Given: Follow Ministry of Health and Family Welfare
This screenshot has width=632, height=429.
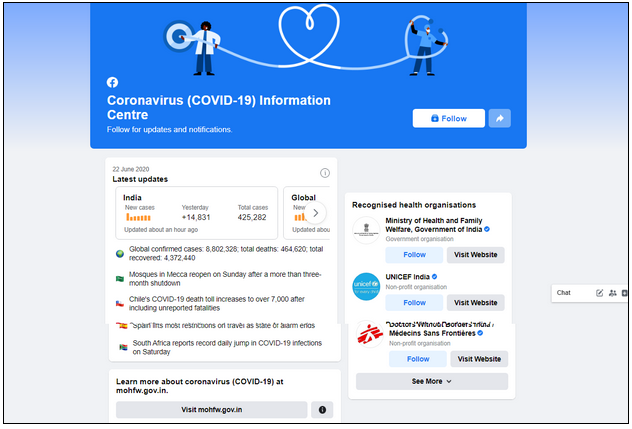Looking at the screenshot, I should [414, 255].
